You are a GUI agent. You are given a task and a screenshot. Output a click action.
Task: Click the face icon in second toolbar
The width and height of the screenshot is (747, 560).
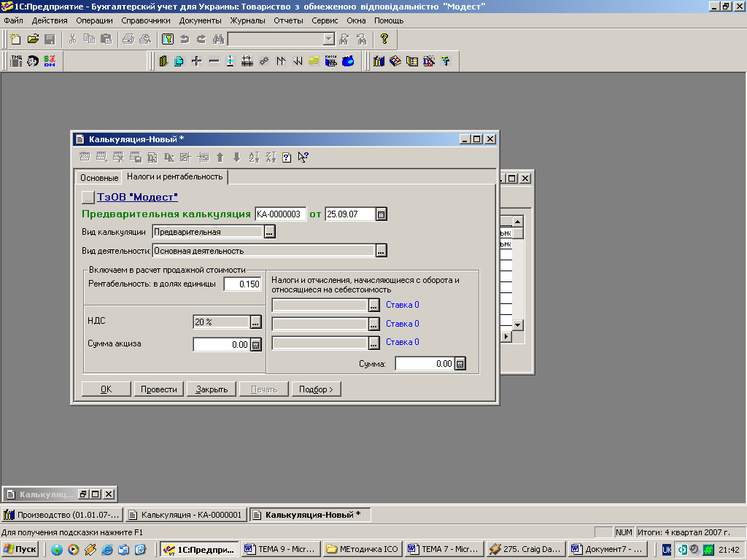pyautogui.click(x=32, y=61)
